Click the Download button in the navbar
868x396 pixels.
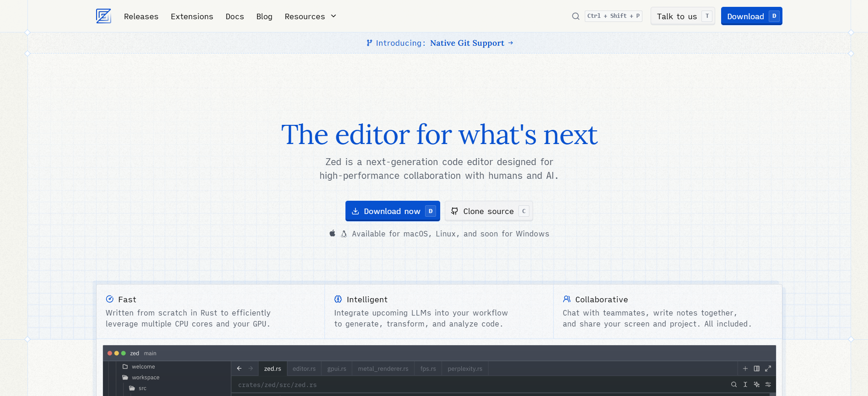tap(751, 16)
